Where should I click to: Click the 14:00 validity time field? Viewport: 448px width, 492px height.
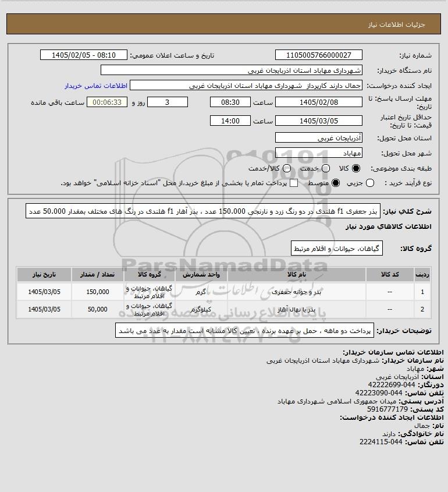point(230,121)
